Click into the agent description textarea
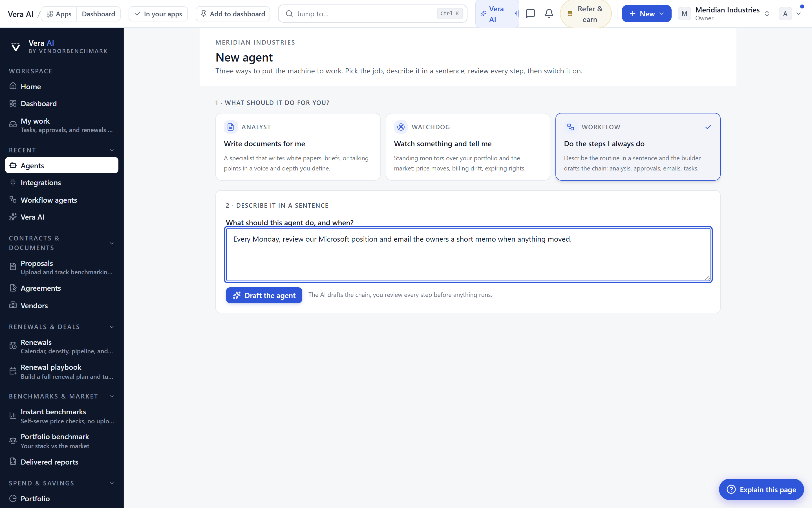This screenshot has width=812, height=508. click(468, 254)
